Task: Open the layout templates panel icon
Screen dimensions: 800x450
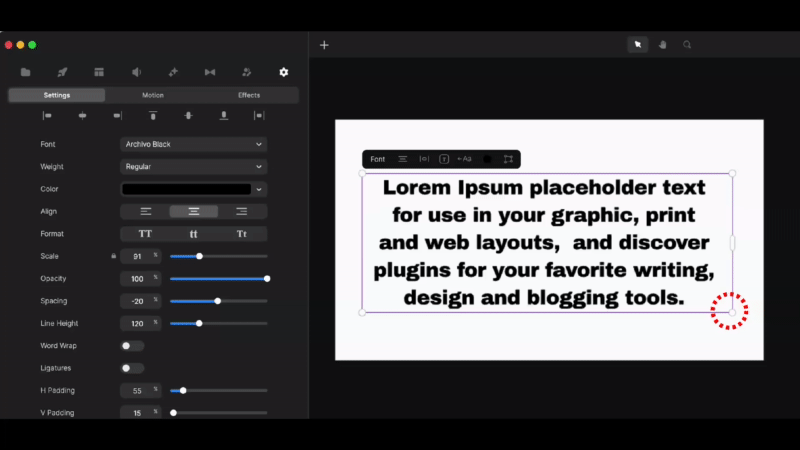Action: click(99, 72)
